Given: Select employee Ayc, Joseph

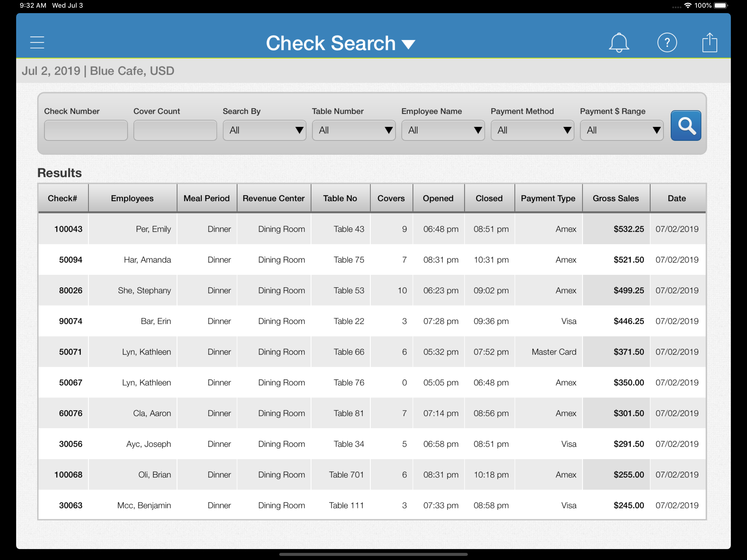Looking at the screenshot, I should pos(148,444).
